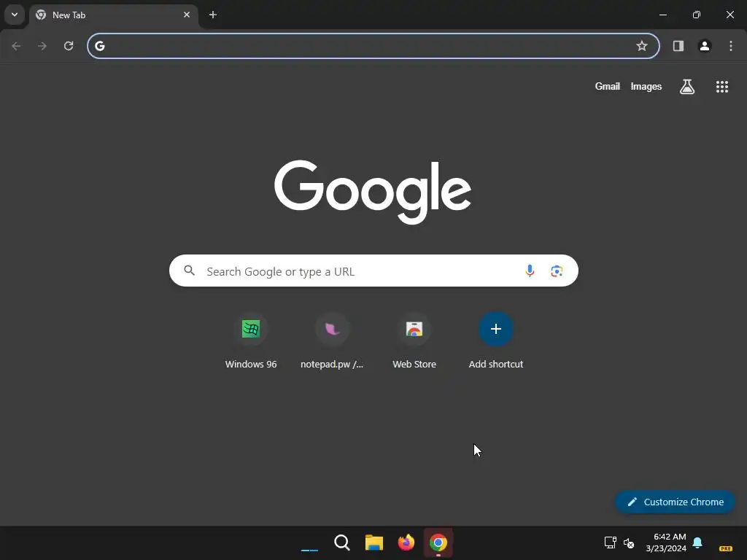Open Search Labs flask icon
747x560 pixels.
(x=687, y=87)
